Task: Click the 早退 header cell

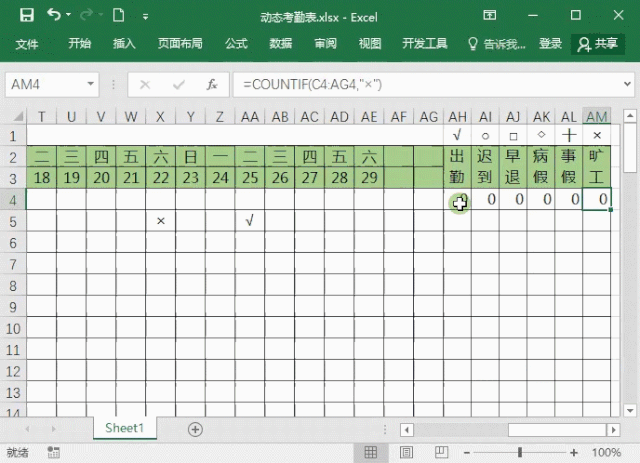Action: [513, 167]
